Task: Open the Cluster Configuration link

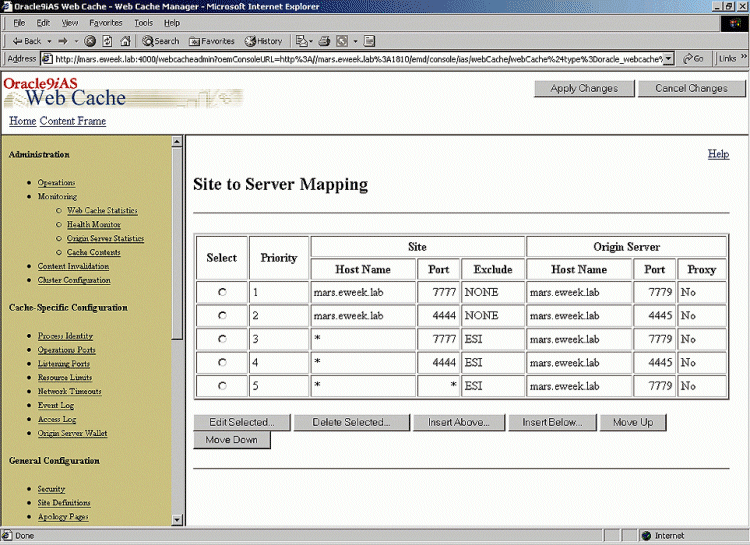Action: point(74,279)
